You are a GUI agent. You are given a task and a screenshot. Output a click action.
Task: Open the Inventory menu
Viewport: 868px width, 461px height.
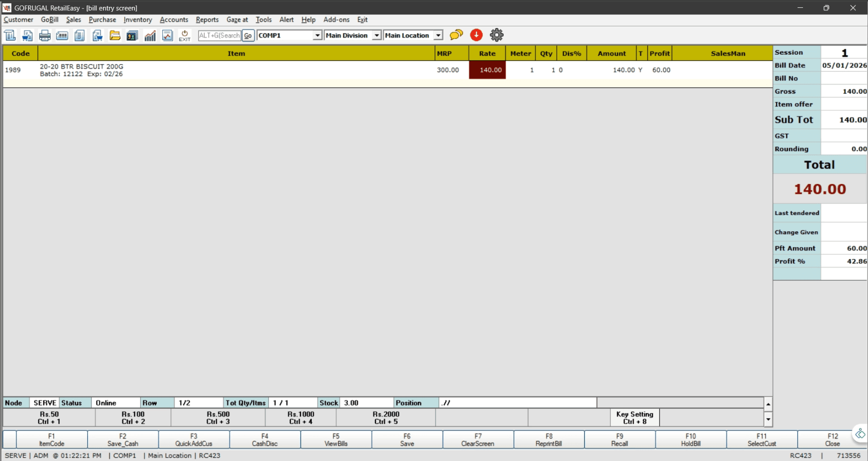[x=138, y=20]
